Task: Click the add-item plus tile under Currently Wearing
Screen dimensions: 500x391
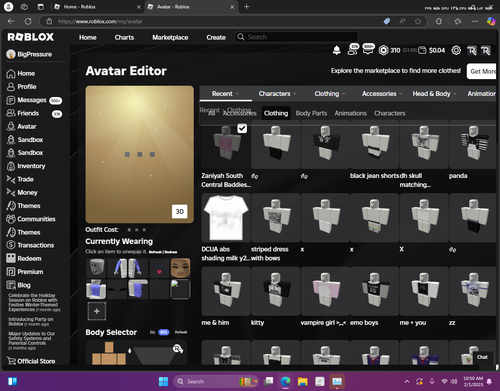Action: (97, 311)
